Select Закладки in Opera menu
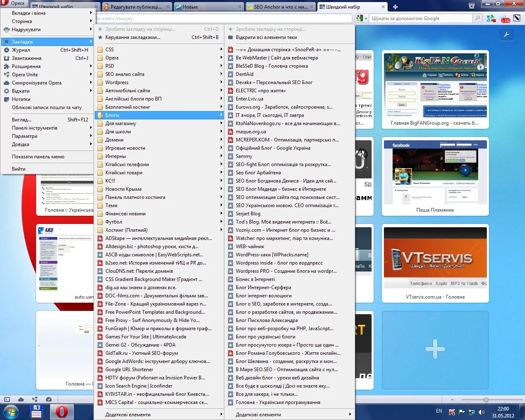 48,42
